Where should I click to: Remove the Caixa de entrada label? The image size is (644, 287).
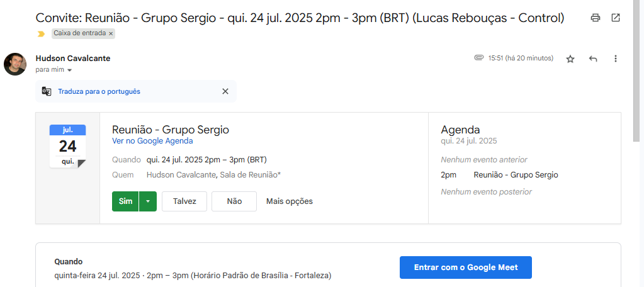click(111, 33)
